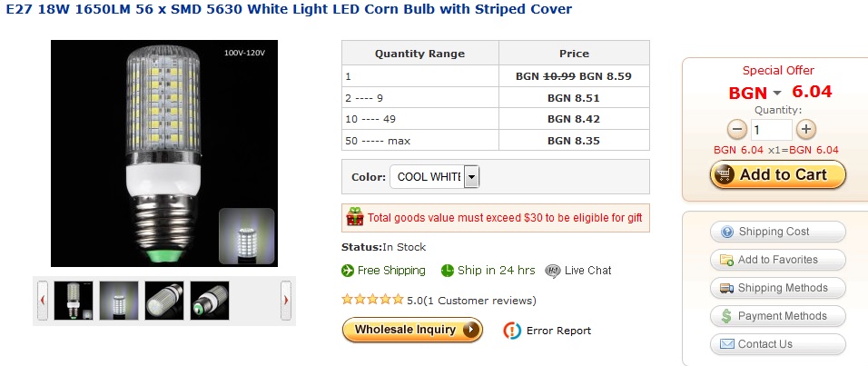
Task: Click the Wholesale Inquiry button
Action: 412,330
